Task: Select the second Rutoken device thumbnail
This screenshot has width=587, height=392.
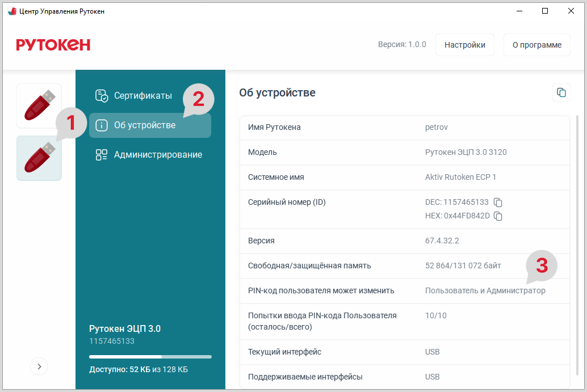Action: pos(39,158)
